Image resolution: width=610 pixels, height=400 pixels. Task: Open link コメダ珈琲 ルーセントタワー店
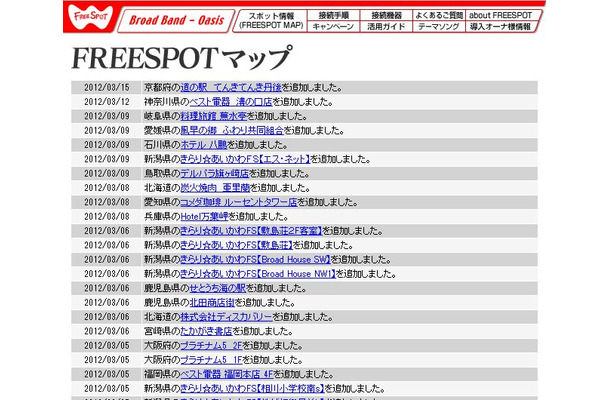point(238,202)
